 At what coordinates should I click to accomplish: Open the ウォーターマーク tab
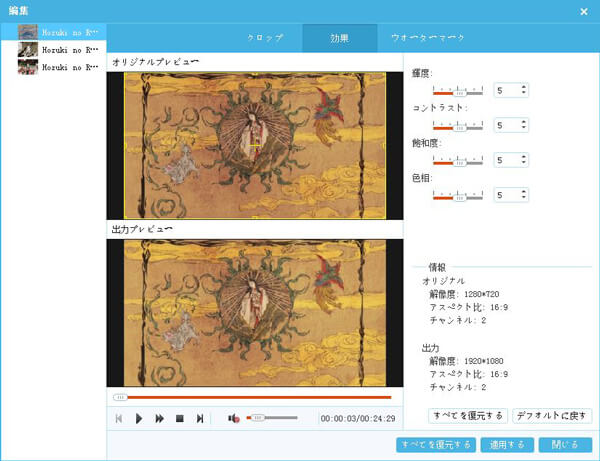[427, 39]
